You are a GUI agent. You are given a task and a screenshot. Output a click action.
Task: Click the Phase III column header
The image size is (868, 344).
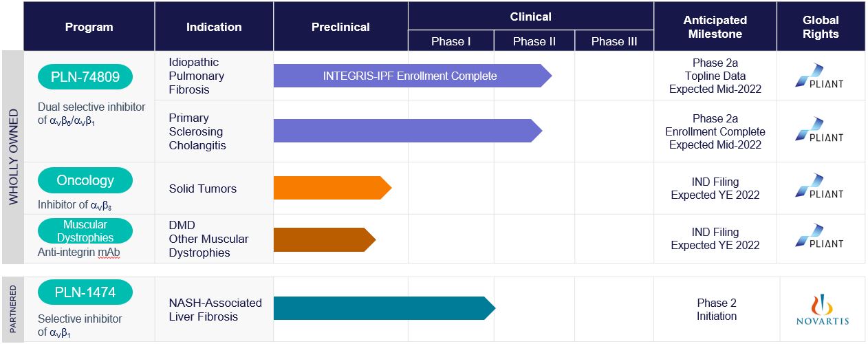pyautogui.click(x=614, y=41)
